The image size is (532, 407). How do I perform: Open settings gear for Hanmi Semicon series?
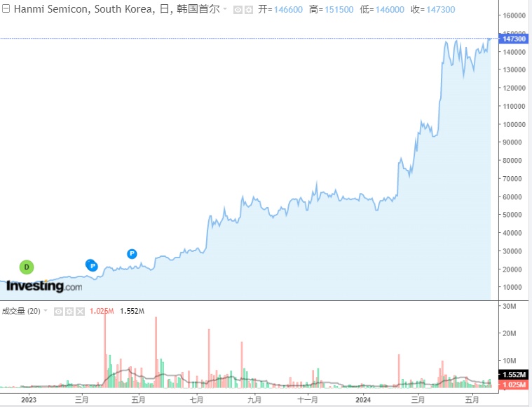[249, 11]
